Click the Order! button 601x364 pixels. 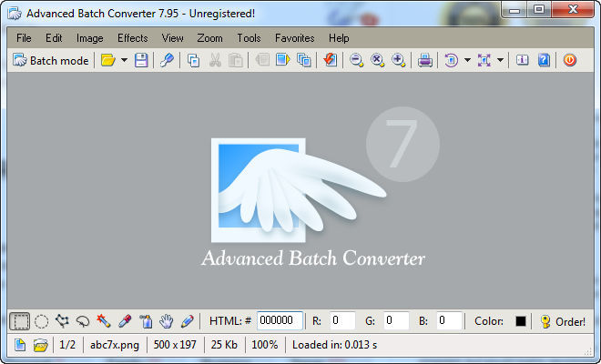point(563,321)
